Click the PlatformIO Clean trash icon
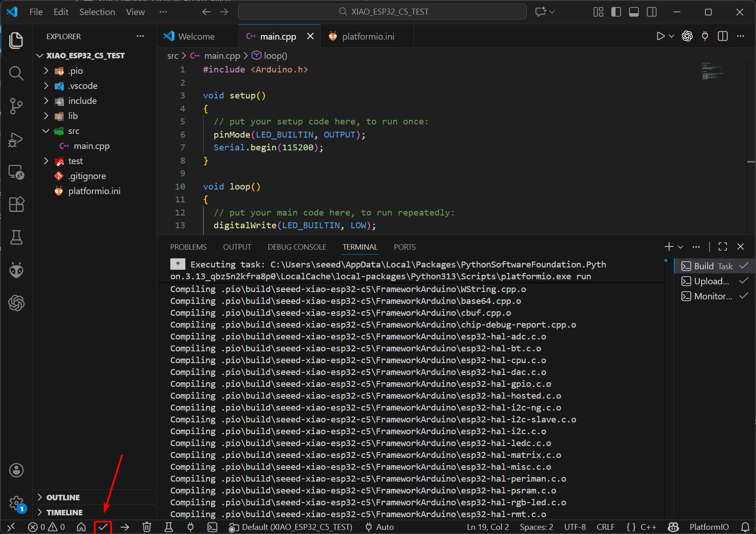The height and width of the screenshot is (534, 756). (147, 527)
